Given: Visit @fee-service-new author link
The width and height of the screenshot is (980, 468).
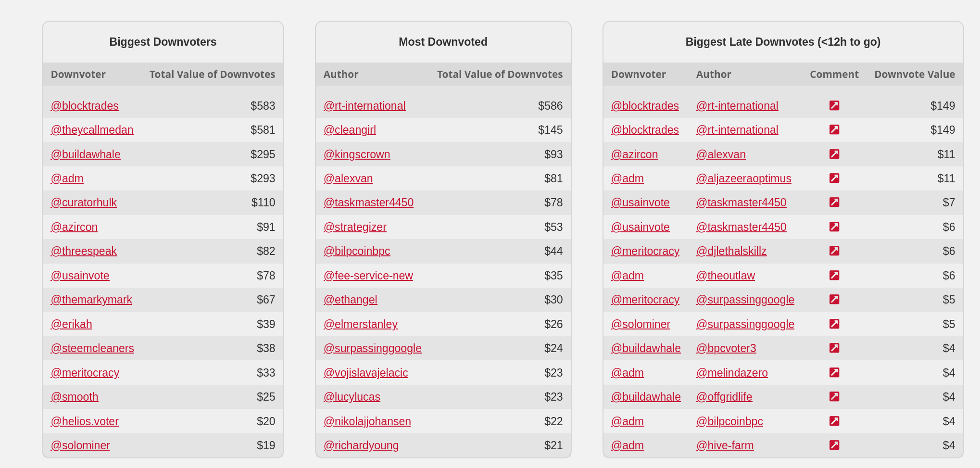Looking at the screenshot, I should pos(368,276).
